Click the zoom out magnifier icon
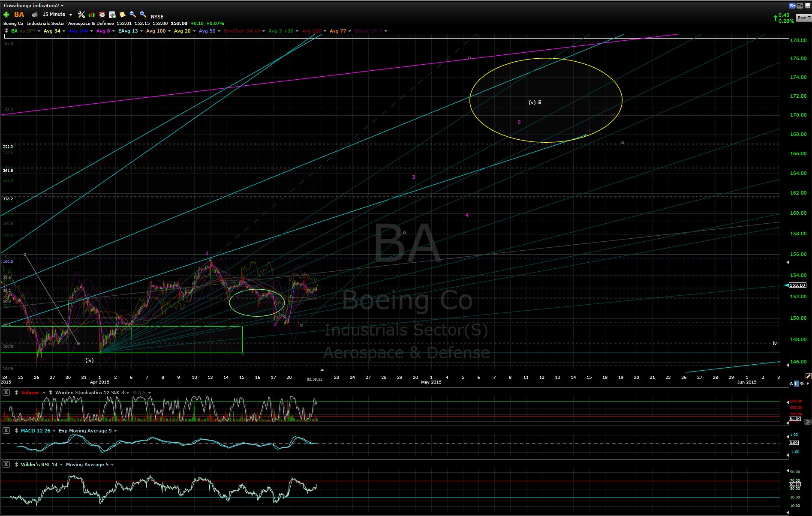This screenshot has width=812, height=516. pyautogui.click(x=133, y=15)
